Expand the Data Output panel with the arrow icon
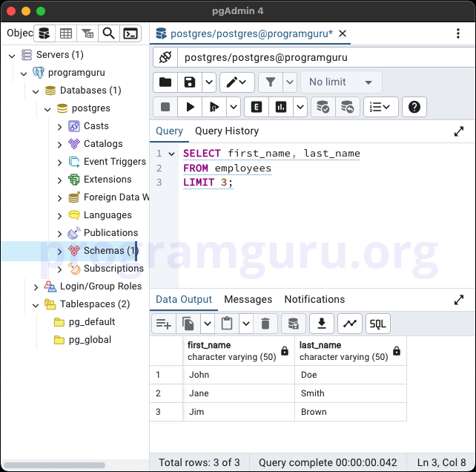The width and height of the screenshot is (476, 472). point(459,300)
